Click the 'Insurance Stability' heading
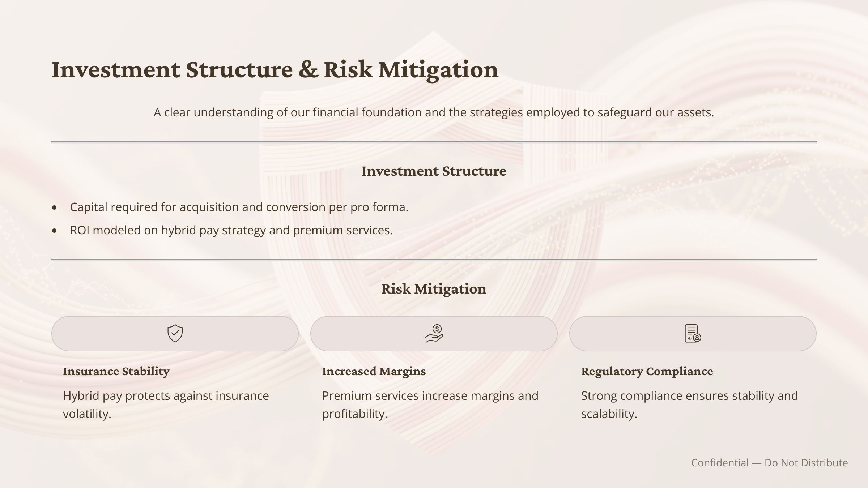The height and width of the screenshot is (488, 868). click(116, 371)
